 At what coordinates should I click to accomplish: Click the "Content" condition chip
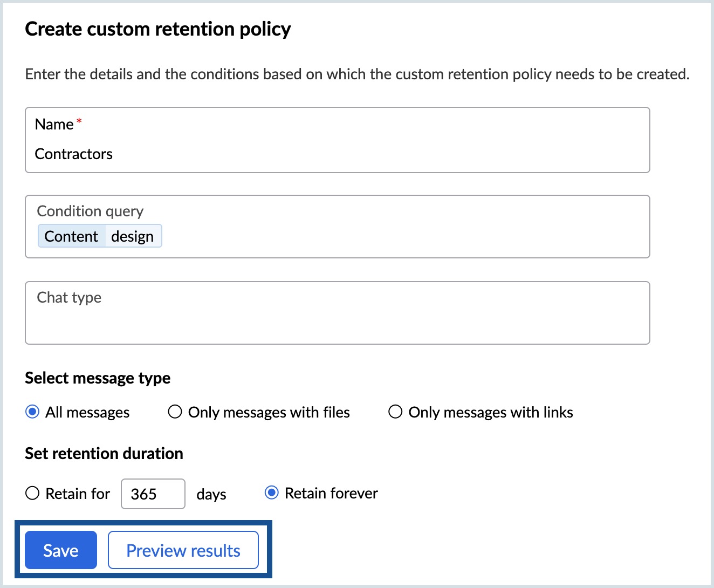(71, 236)
